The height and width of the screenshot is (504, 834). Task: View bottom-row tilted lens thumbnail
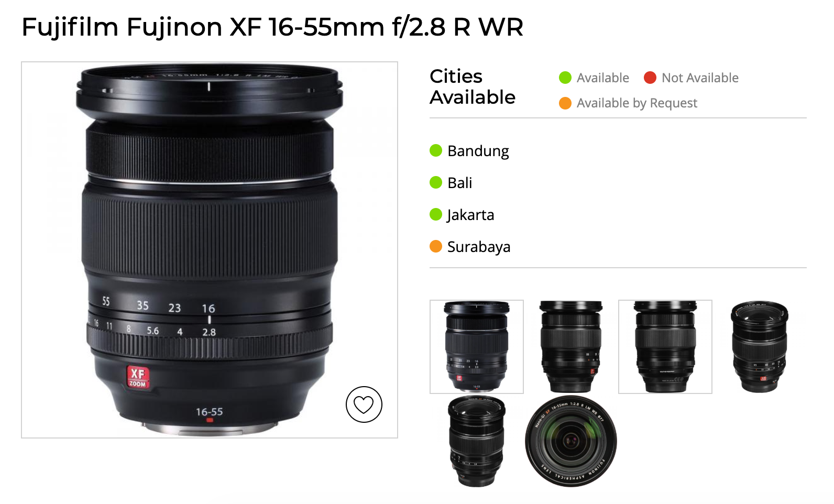coord(477,442)
